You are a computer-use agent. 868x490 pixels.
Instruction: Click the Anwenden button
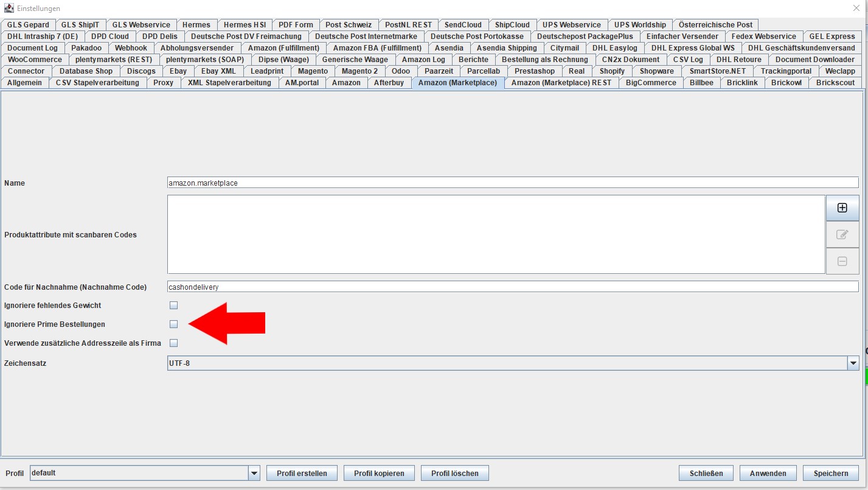pyautogui.click(x=768, y=473)
